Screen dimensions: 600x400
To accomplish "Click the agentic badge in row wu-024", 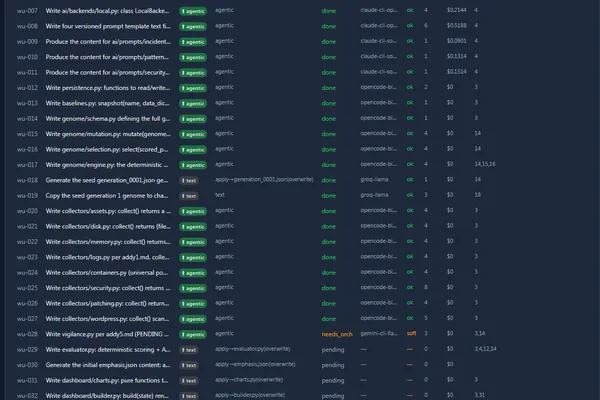I will tap(193, 273).
